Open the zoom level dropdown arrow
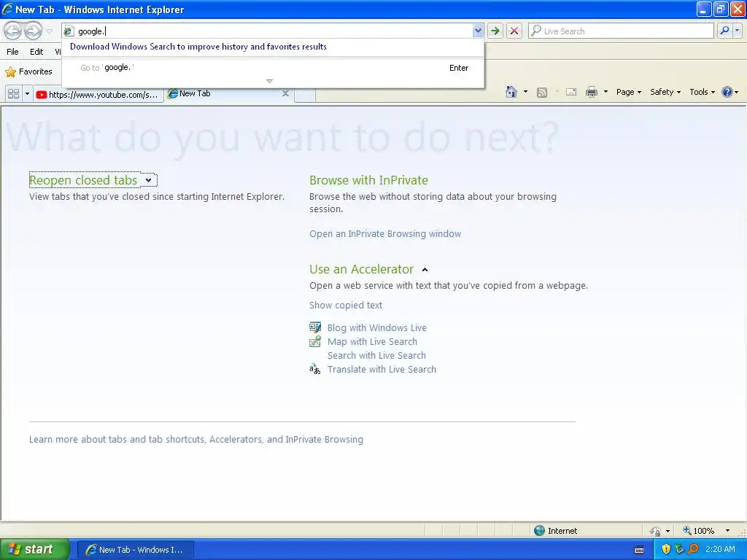Screen dimensions: 747x560 [727, 531]
